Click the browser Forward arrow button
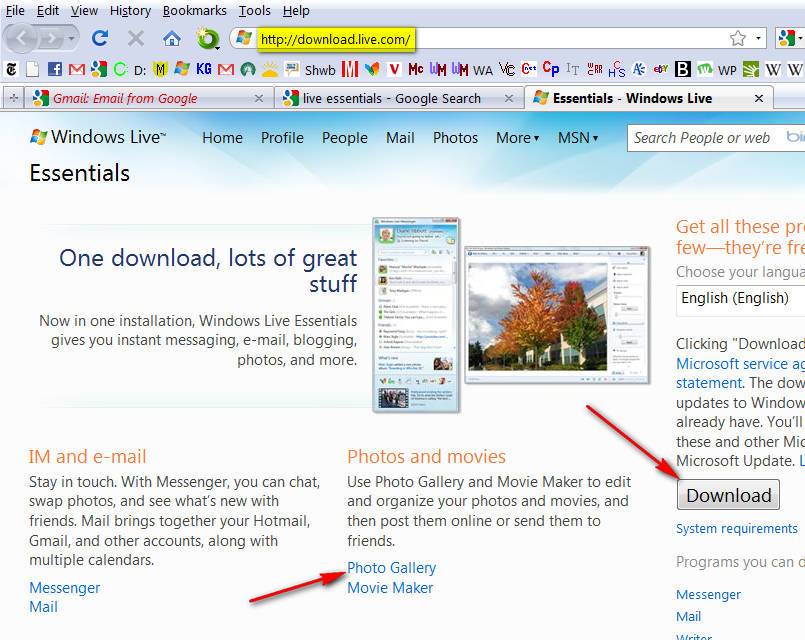The width and height of the screenshot is (805, 640). [51, 38]
